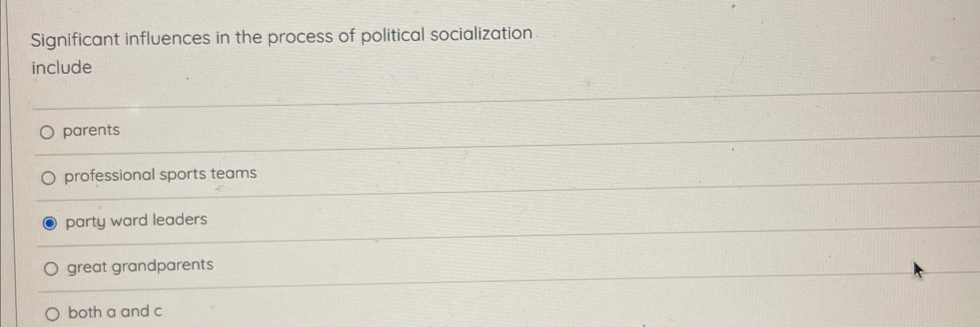Image resolution: width=980 pixels, height=327 pixels.
Task: Click the answer text great grandparents
Action: 140,266
